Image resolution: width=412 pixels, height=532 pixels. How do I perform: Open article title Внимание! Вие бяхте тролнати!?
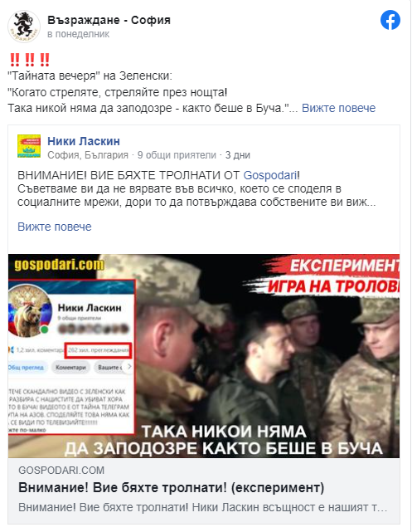172,487
